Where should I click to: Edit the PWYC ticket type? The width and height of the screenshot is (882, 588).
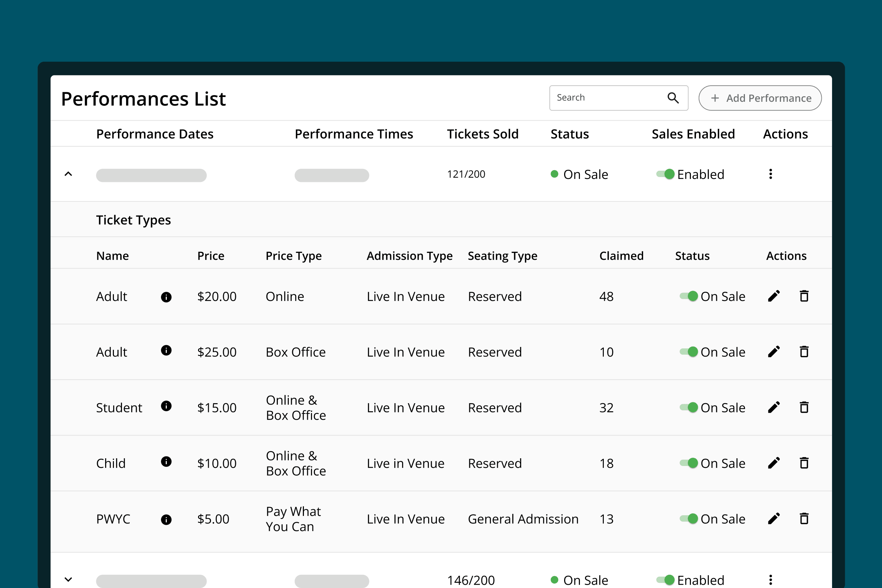[774, 519]
